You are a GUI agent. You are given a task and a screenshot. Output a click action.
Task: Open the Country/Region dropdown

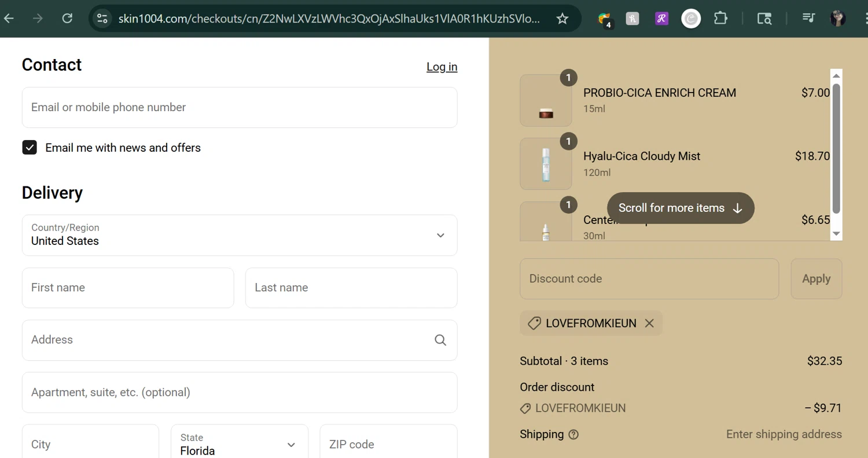click(x=240, y=235)
